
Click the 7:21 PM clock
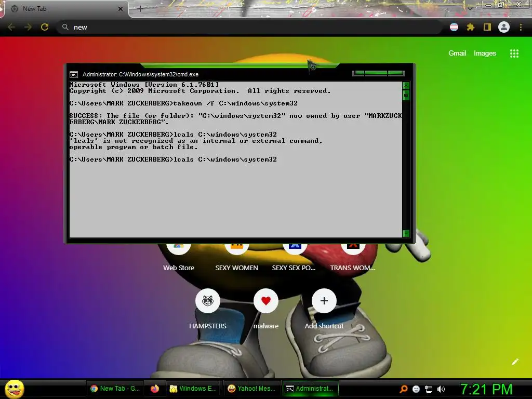(486, 389)
